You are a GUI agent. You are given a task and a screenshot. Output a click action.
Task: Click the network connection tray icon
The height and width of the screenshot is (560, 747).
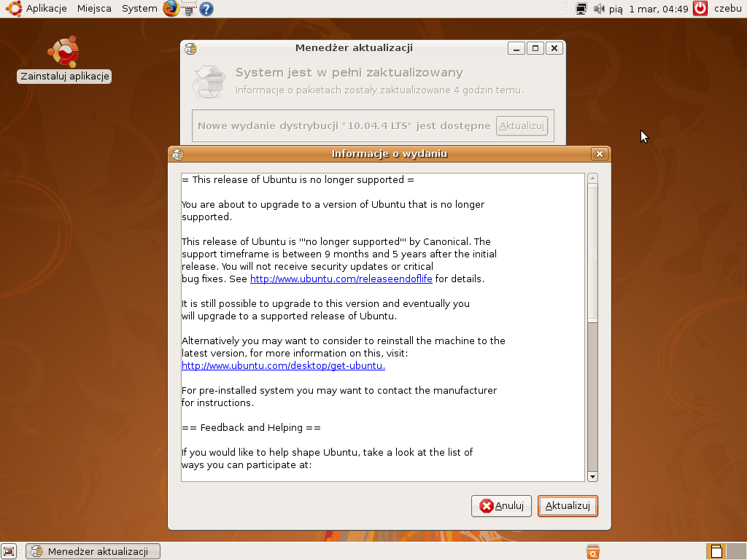(x=581, y=9)
